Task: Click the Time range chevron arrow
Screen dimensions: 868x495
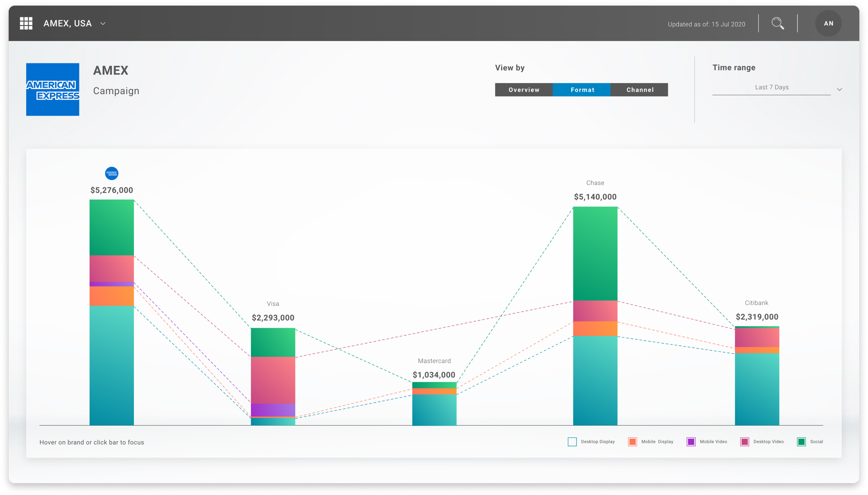Action: (839, 89)
